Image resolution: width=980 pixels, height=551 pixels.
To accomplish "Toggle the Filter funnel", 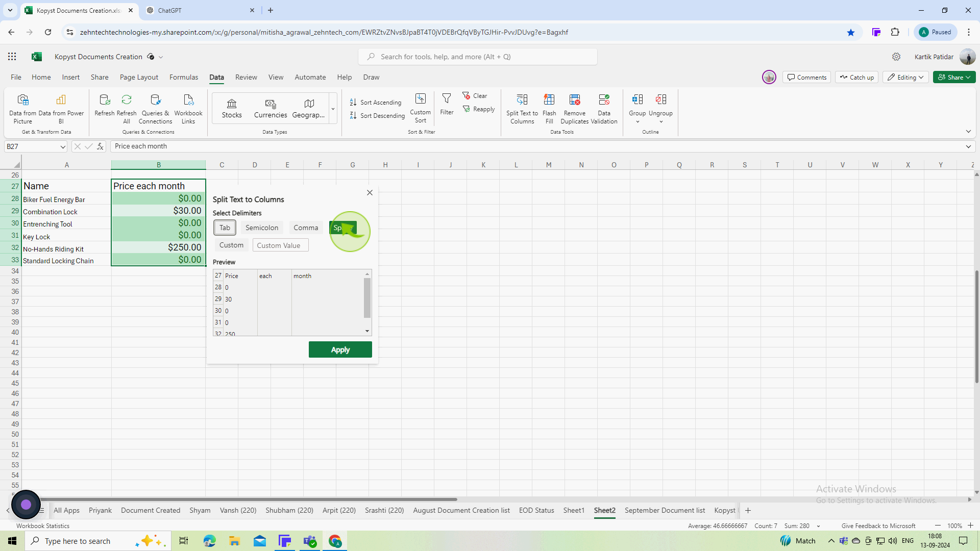I will coord(447,105).
